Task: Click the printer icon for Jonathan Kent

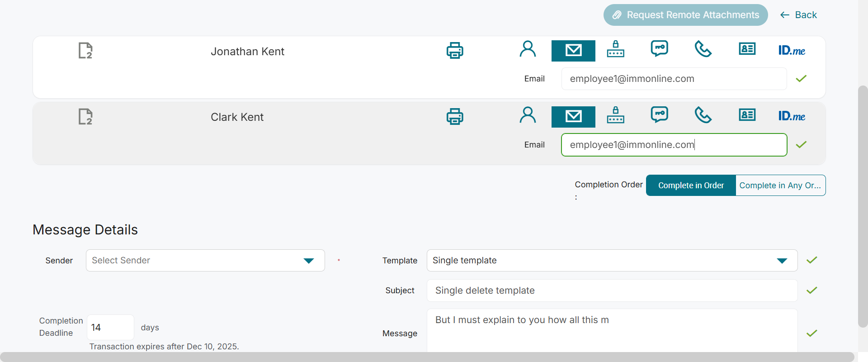Action: click(x=455, y=50)
